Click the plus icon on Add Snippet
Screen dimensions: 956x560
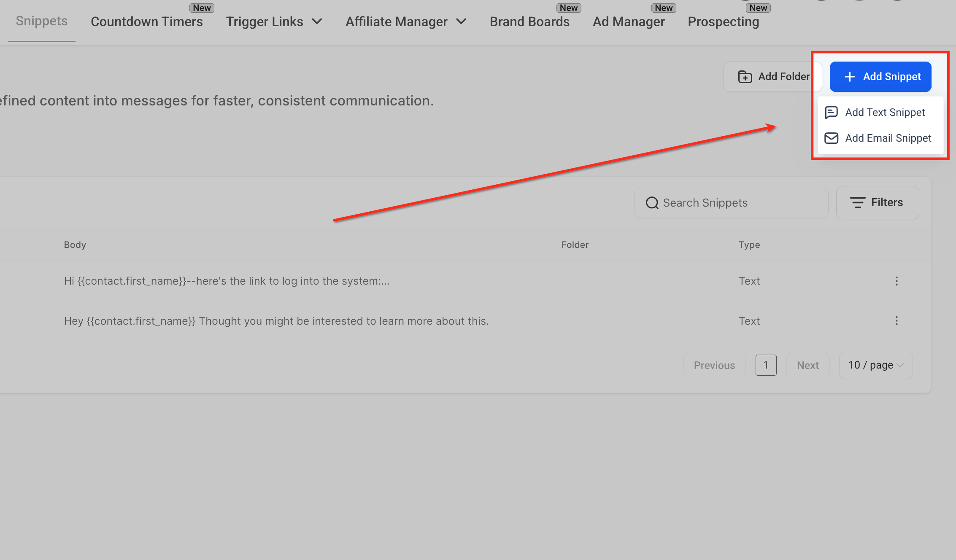pos(850,77)
